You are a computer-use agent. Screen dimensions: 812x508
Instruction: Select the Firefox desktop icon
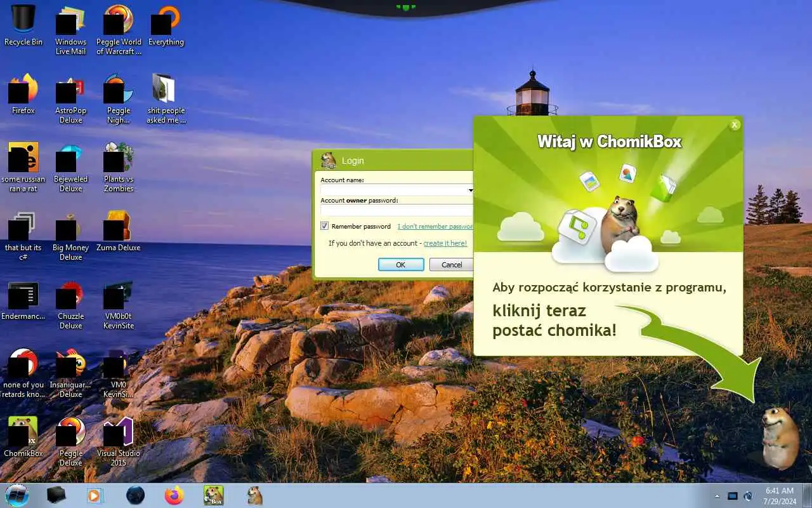[23, 94]
